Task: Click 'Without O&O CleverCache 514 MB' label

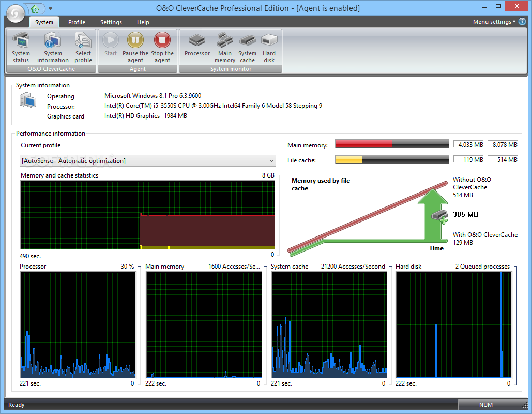Action: [x=472, y=187]
